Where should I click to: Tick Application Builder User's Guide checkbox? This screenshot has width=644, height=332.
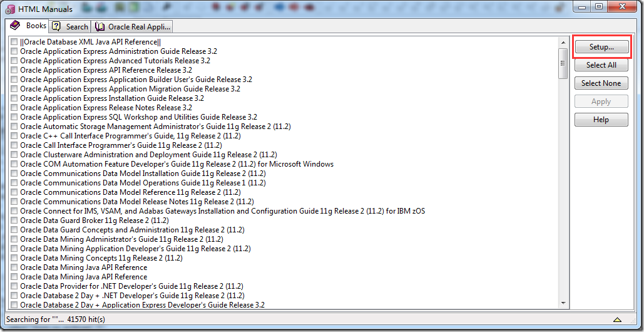coord(14,80)
